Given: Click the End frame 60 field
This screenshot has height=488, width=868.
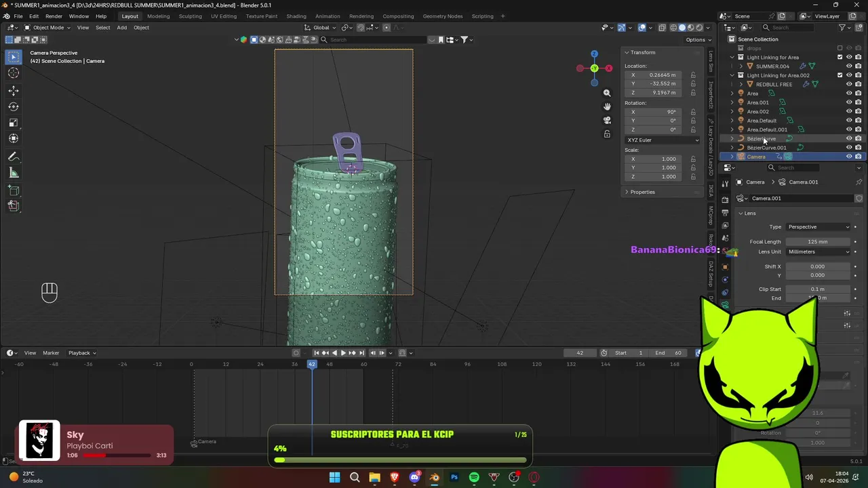Looking at the screenshot, I should click(668, 352).
